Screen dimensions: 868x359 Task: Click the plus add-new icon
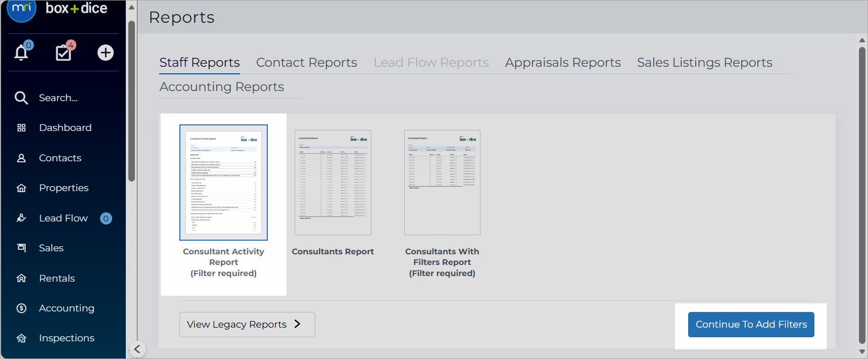[x=106, y=53]
